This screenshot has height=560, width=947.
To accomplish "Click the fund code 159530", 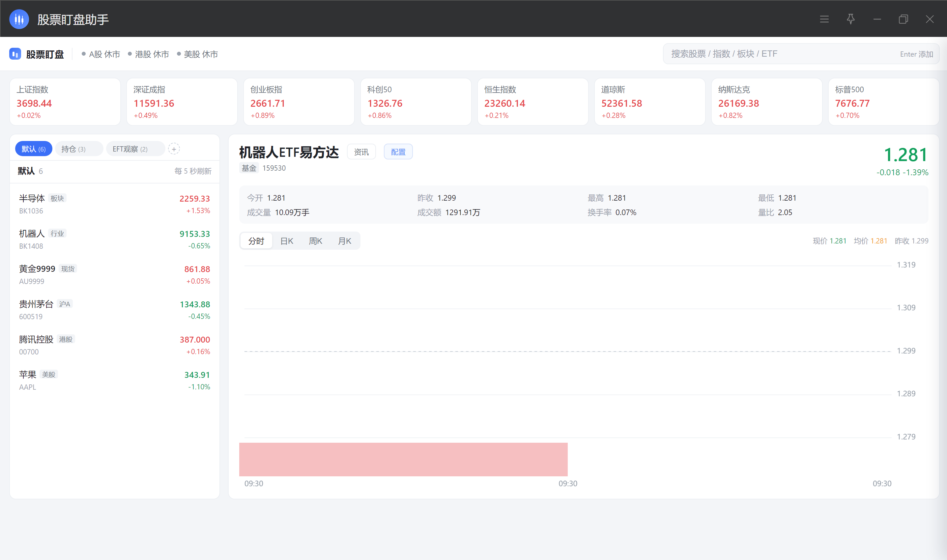I will pos(274,168).
